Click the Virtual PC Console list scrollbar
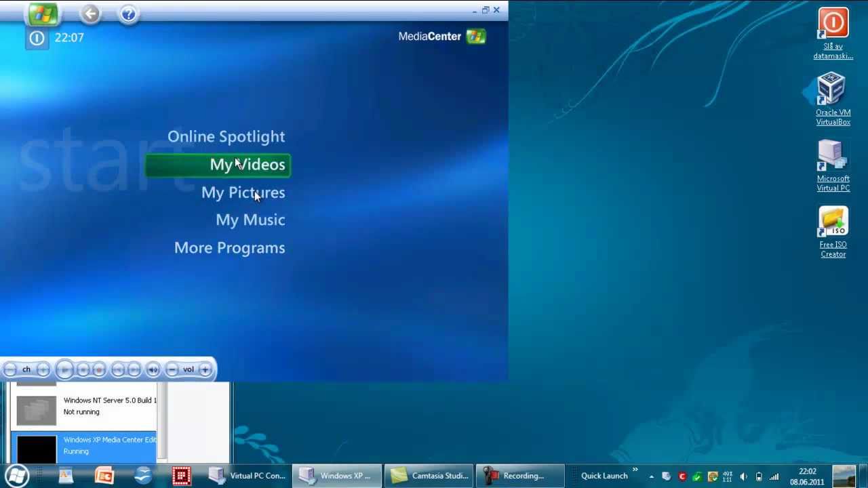 coord(161,422)
